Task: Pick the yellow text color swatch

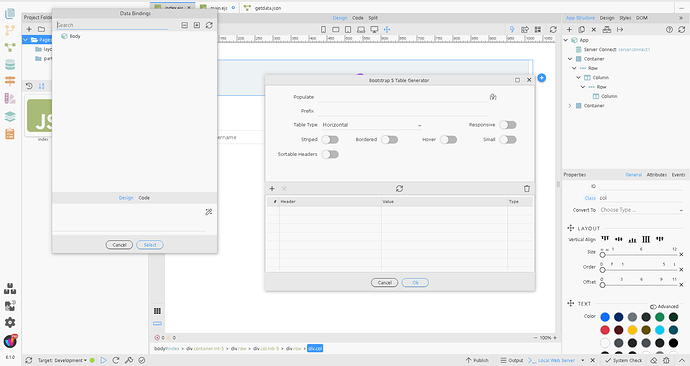Action: click(632, 330)
